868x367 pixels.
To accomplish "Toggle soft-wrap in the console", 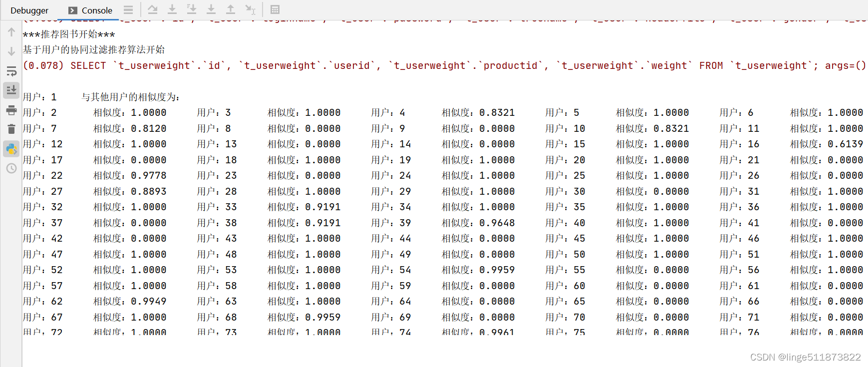I will tap(11, 71).
